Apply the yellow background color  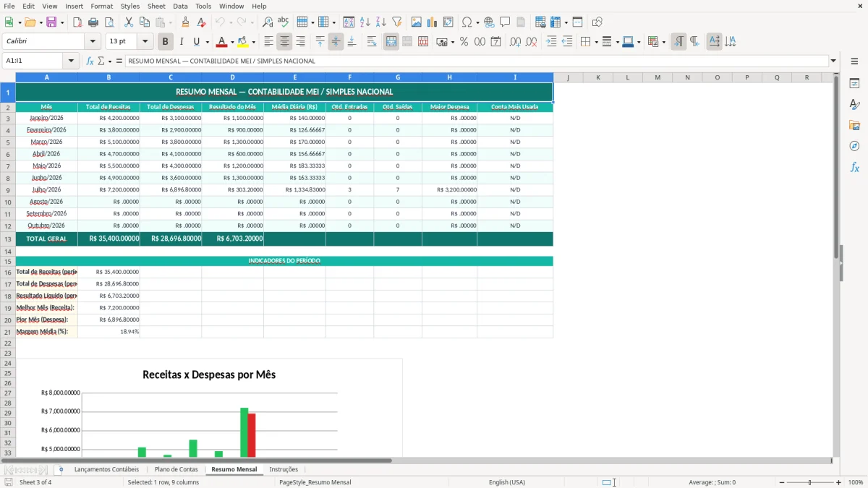point(242,42)
